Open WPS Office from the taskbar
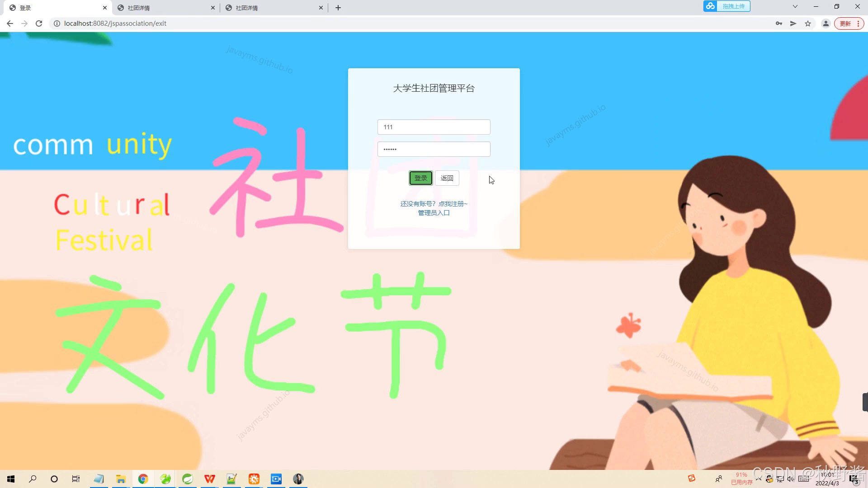This screenshot has height=488, width=868. point(210,479)
